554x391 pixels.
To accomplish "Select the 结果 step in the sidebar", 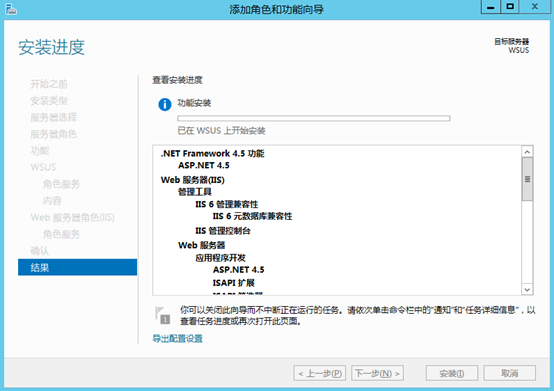I will (x=77, y=267).
